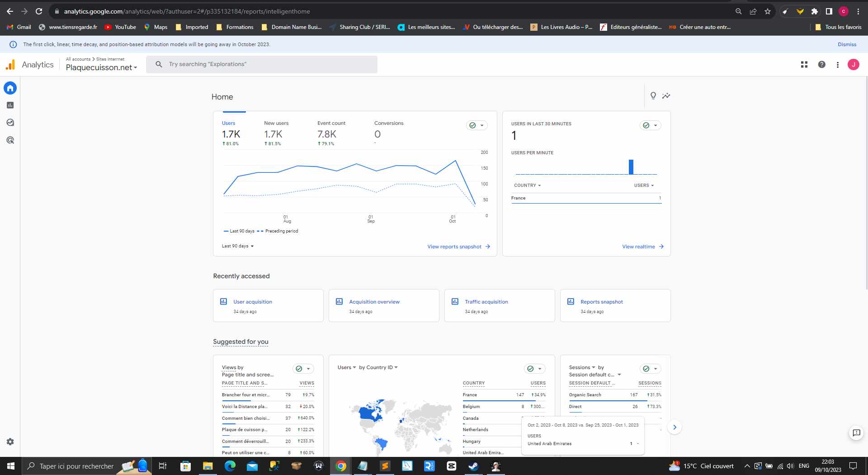Open the Tous les favoris folder
868x475 pixels.
point(838,27)
